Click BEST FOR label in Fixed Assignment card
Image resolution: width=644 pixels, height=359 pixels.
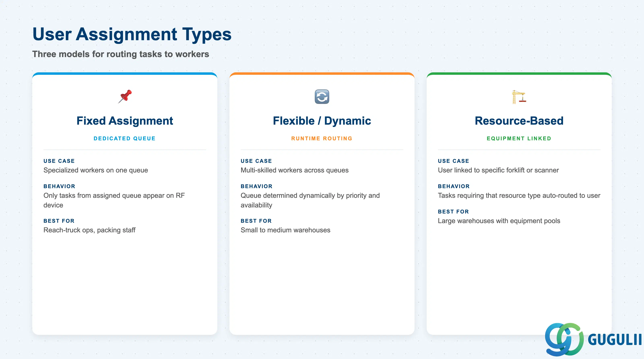pos(59,221)
